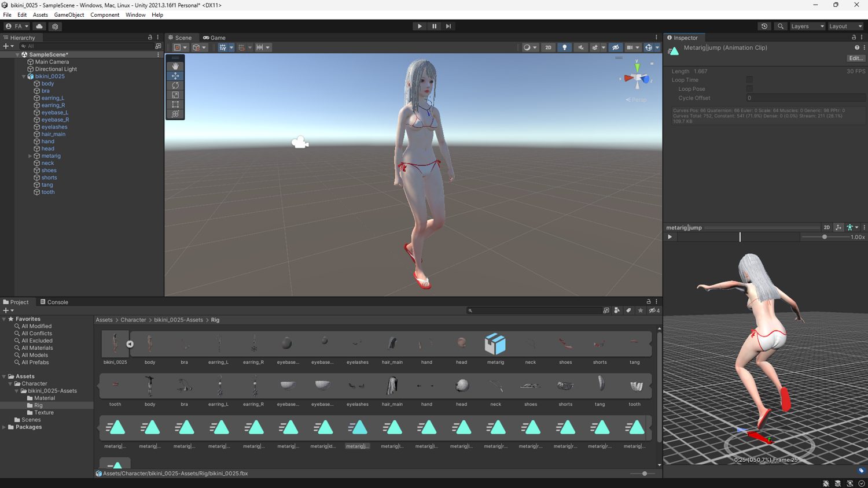
Task: Collapse the SampleScene root
Action: click(x=17, y=54)
